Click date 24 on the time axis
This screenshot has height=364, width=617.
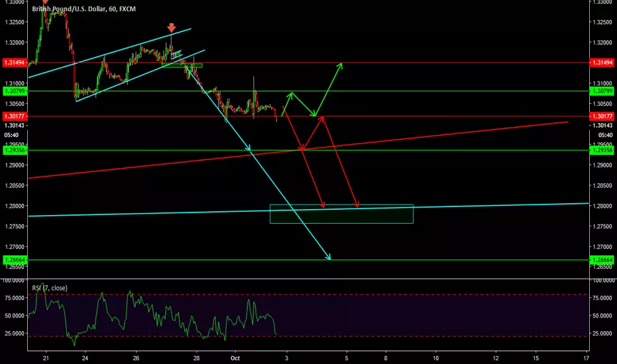click(x=85, y=358)
